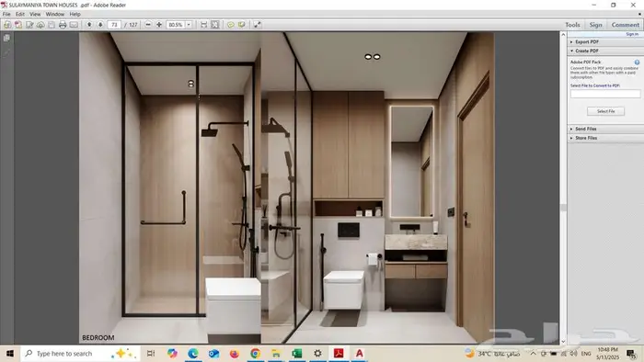Click the page number input field
644x362 pixels.
[x=114, y=25]
